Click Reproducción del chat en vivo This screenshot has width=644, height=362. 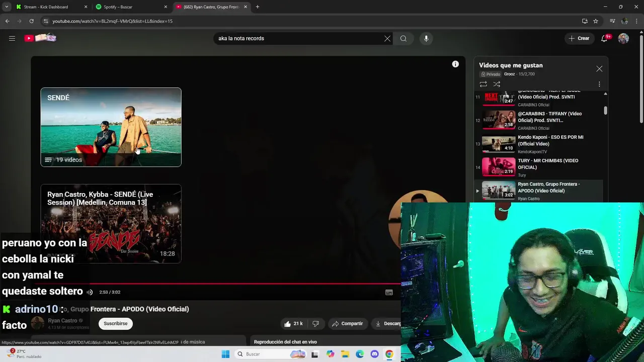click(285, 342)
